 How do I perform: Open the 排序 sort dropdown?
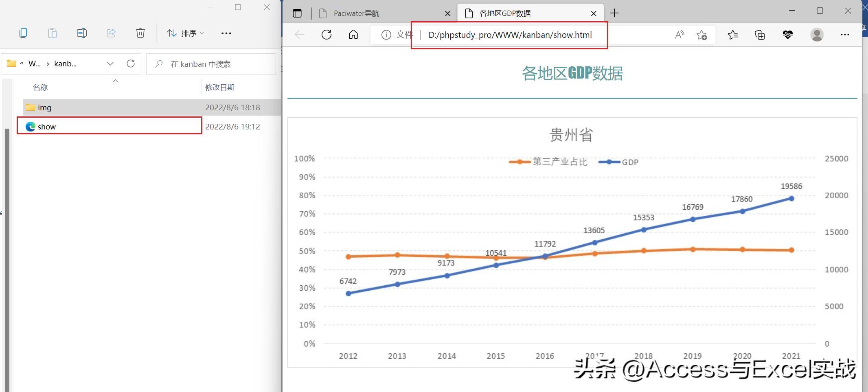[185, 33]
